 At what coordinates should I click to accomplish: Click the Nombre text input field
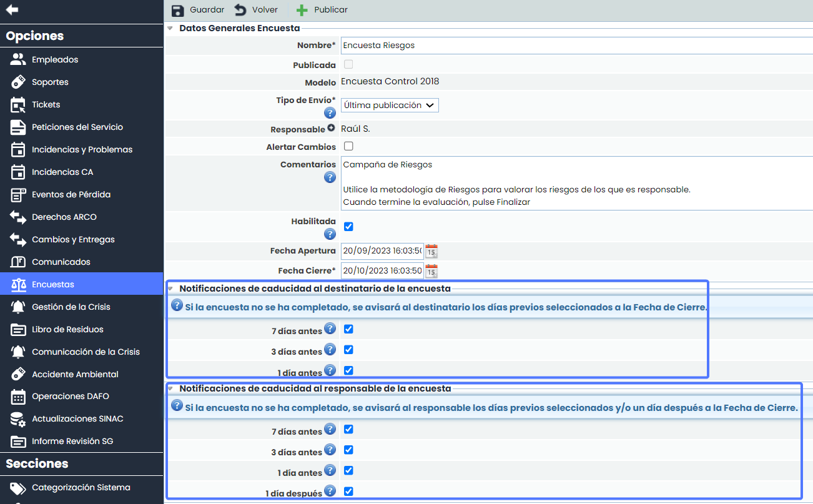[574, 46]
